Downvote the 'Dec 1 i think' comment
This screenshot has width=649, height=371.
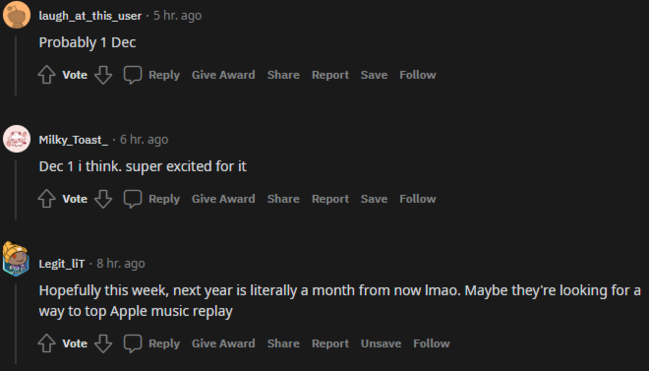click(103, 199)
